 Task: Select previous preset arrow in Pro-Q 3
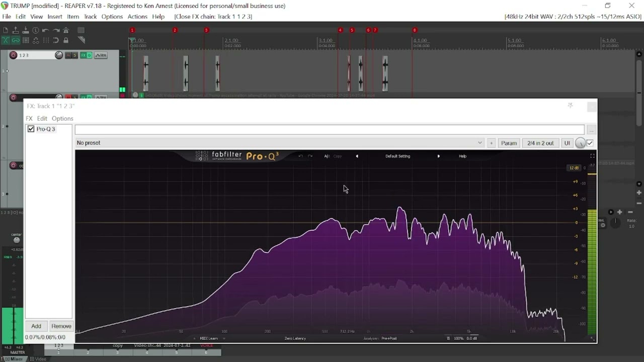click(x=357, y=156)
